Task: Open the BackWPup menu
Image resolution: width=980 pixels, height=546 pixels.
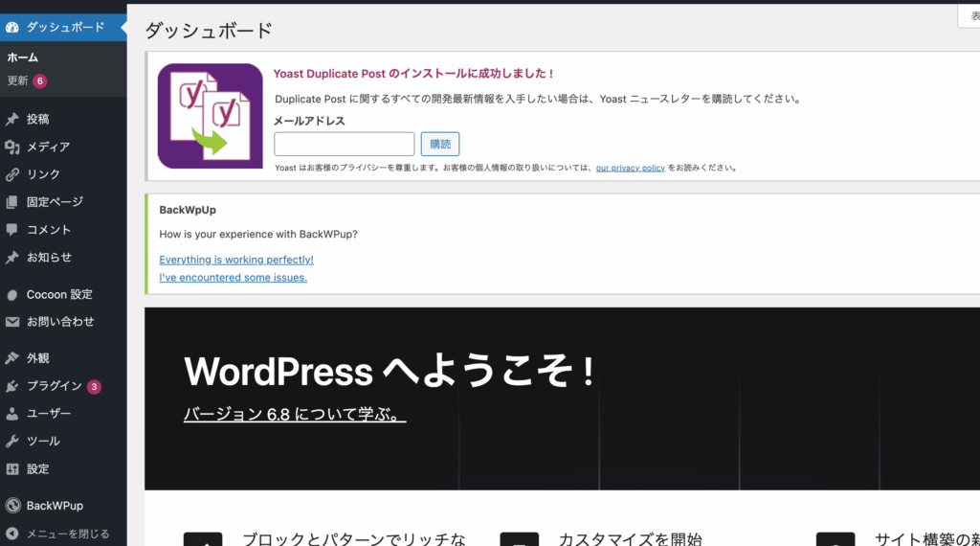Action: click(63, 506)
